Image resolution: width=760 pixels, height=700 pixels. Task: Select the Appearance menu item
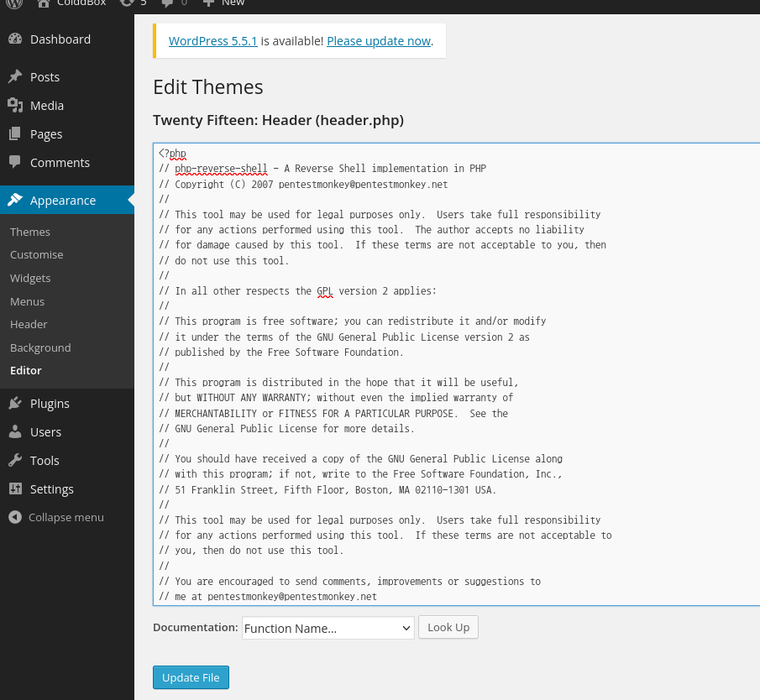click(67, 200)
